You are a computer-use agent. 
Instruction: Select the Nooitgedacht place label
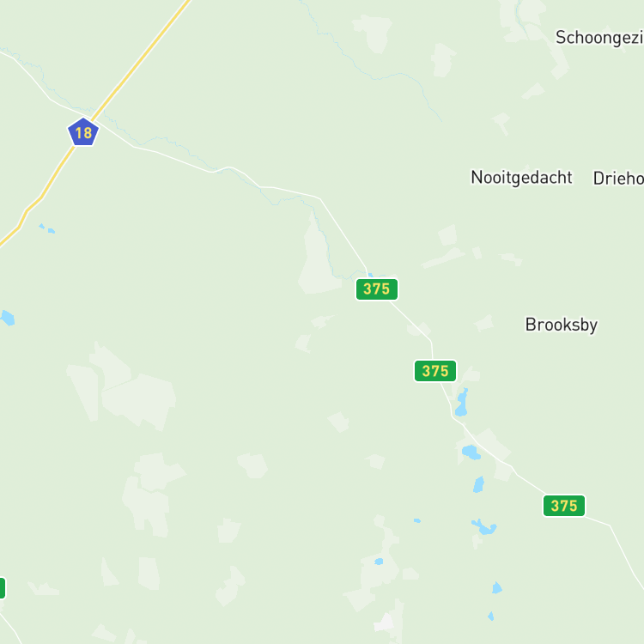[521, 178]
